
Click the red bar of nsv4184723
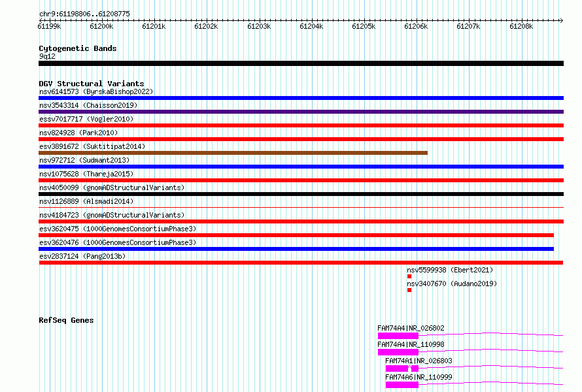pos(301,221)
